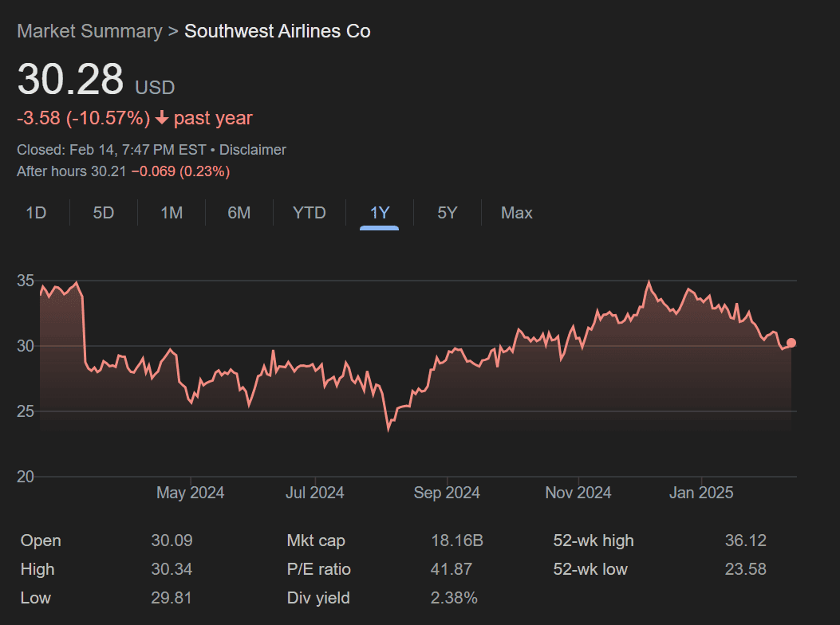Screen dimensions: 840x625
Task: Click the Low value 29.81
Action: (172, 598)
